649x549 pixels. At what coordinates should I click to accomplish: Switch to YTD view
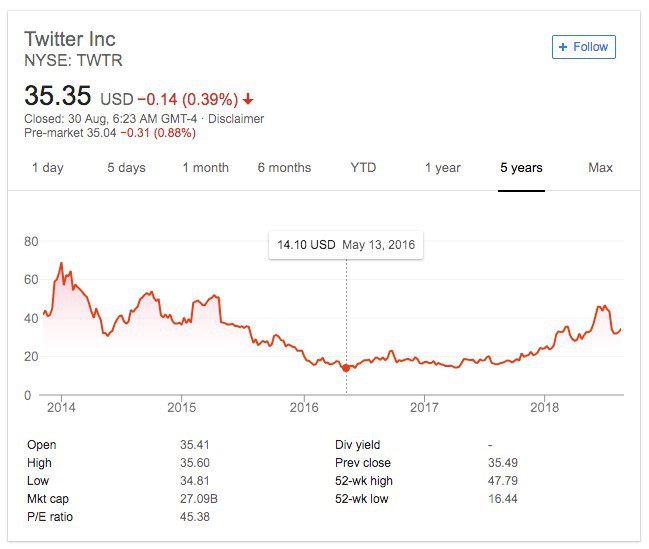point(363,168)
